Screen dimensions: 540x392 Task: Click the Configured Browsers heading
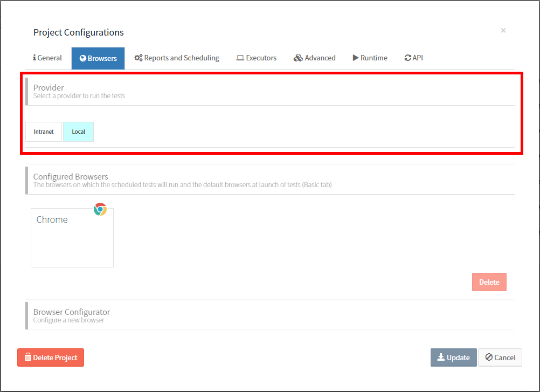71,176
